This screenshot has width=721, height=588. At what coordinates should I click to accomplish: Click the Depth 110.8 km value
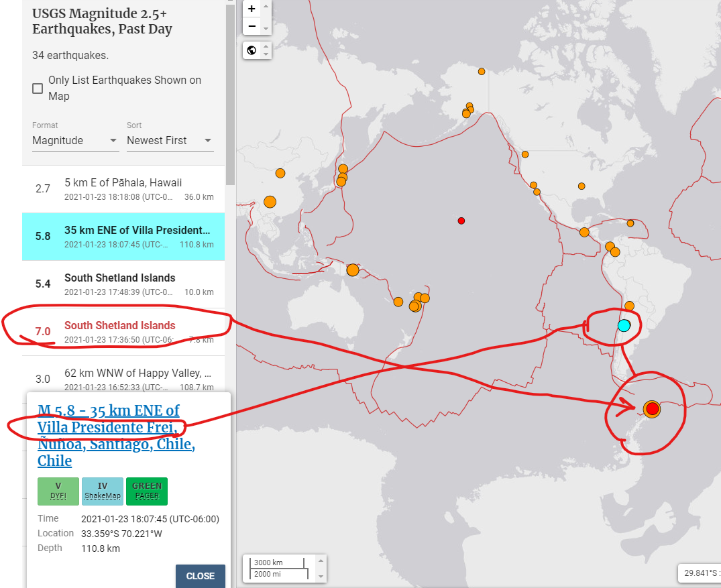pos(101,548)
